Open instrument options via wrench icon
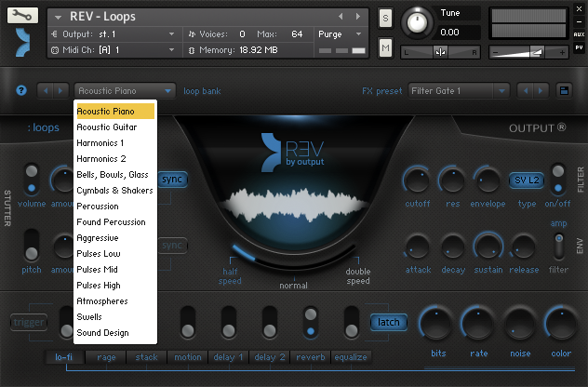Screen dimensions: 588x387 22,15
